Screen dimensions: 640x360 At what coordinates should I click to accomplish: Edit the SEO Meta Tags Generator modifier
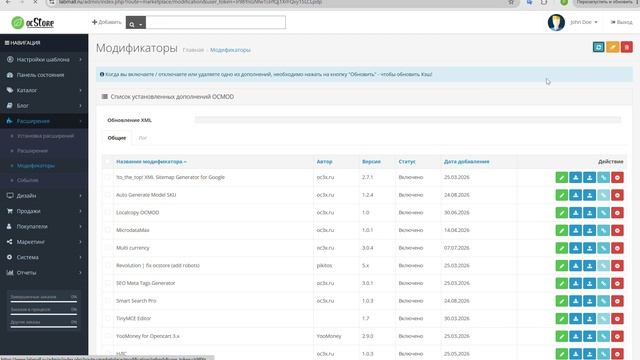562,283
